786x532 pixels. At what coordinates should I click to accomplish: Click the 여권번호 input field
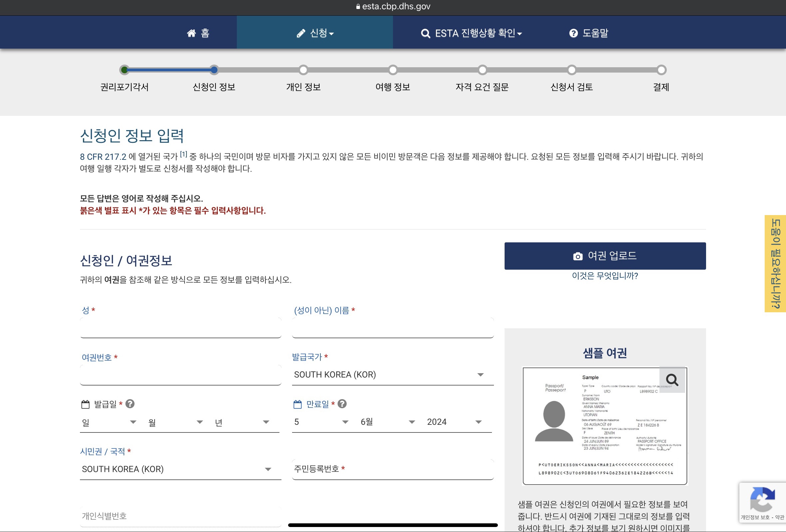tap(180, 376)
